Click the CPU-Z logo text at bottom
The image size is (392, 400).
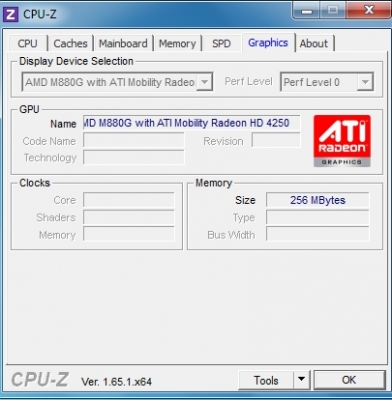point(40,379)
